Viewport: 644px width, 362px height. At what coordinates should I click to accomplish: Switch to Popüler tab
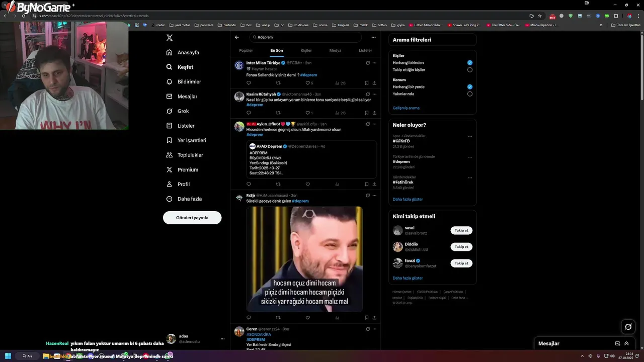click(246, 51)
